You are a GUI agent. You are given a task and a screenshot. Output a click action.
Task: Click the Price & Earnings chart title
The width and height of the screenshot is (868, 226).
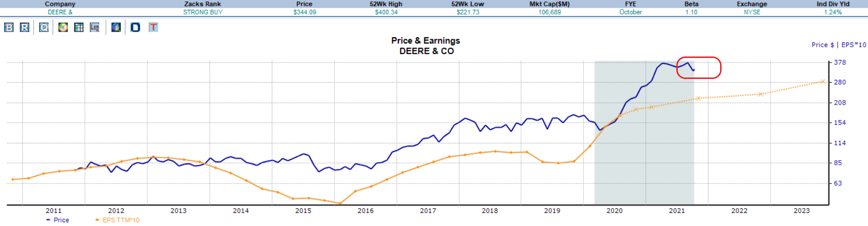point(425,41)
